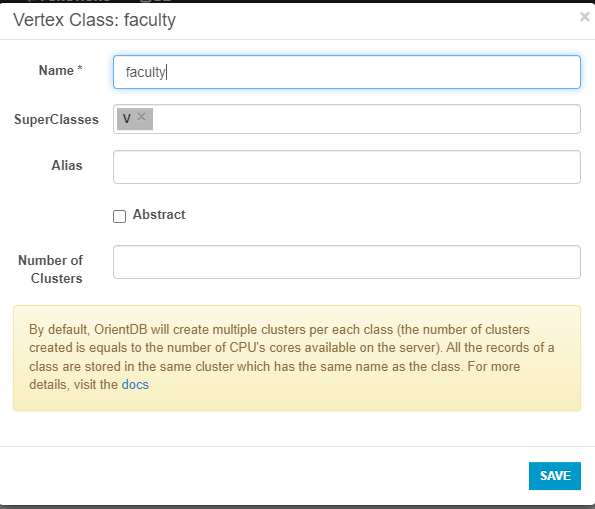
Task: Close the Vertex Class dialog
Action: tap(584, 17)
